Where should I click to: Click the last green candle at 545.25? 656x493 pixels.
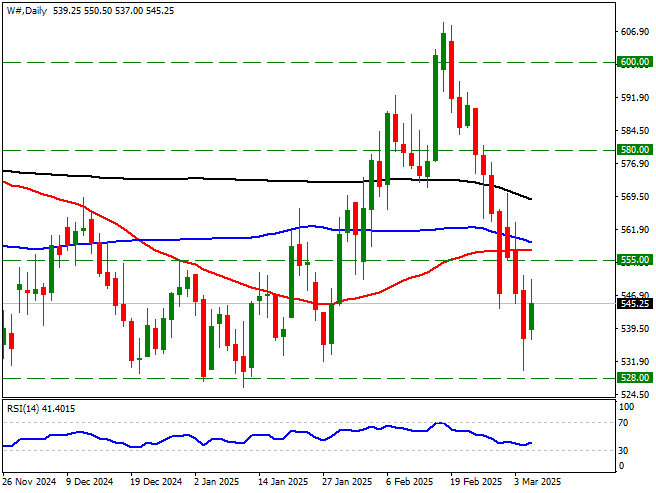pos(532,316)
